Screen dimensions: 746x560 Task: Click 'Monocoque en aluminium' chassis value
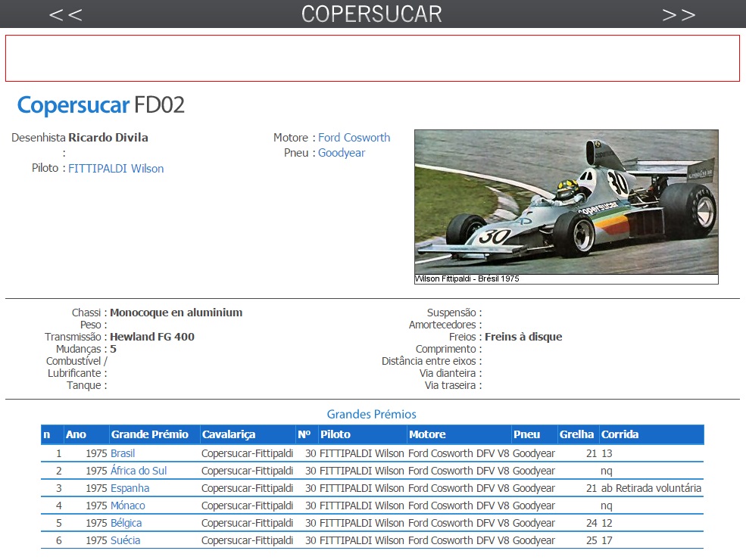point(176,313)
